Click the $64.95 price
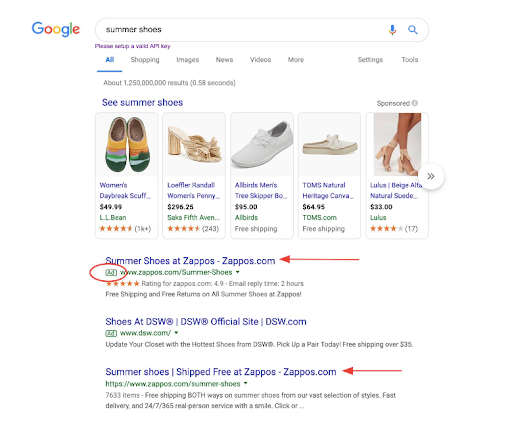This screenshot has width=512, height=422. [313, 207]
